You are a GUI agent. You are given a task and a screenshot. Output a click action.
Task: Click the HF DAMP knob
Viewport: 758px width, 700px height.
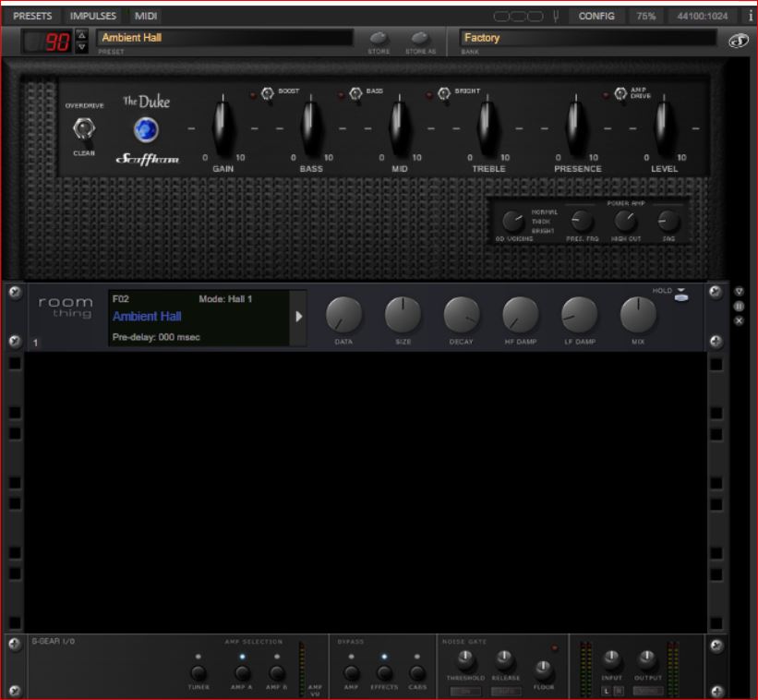pyautogui.click(x=521, y=315)
